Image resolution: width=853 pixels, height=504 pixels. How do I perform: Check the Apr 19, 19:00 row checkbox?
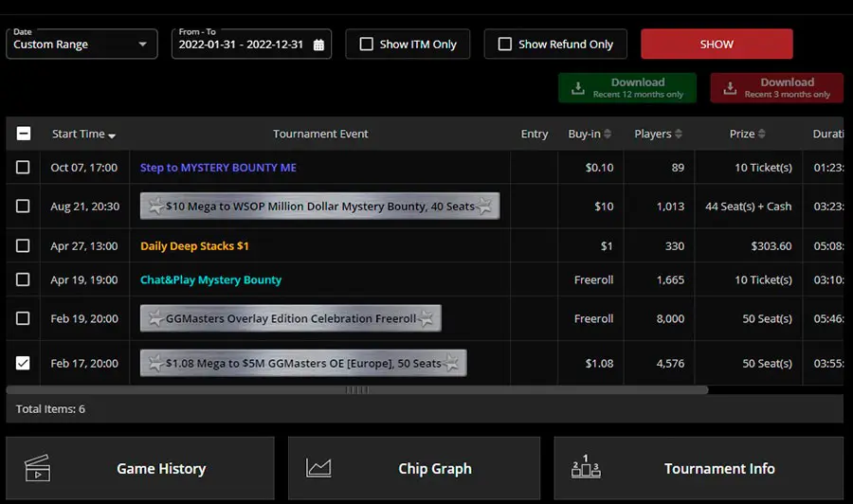[x=23, y=279]
